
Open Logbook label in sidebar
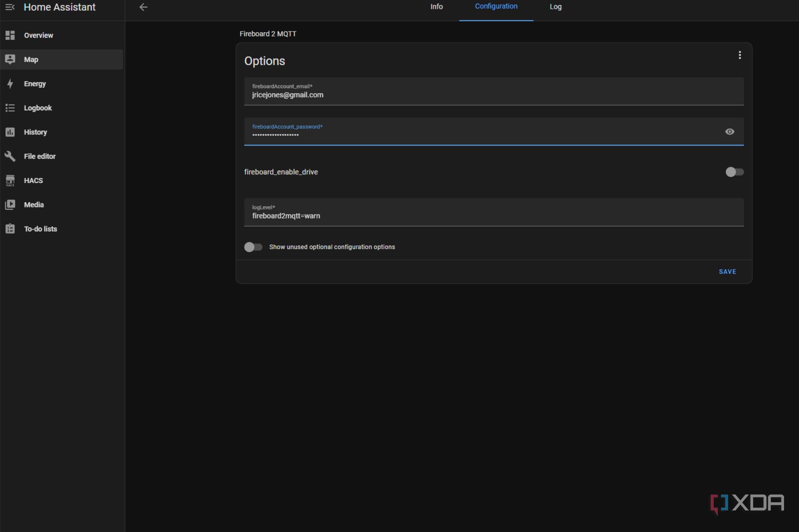click(38, 108)
